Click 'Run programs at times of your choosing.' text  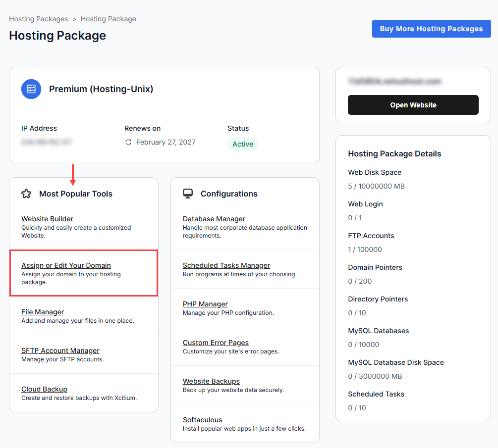point(240,274)
